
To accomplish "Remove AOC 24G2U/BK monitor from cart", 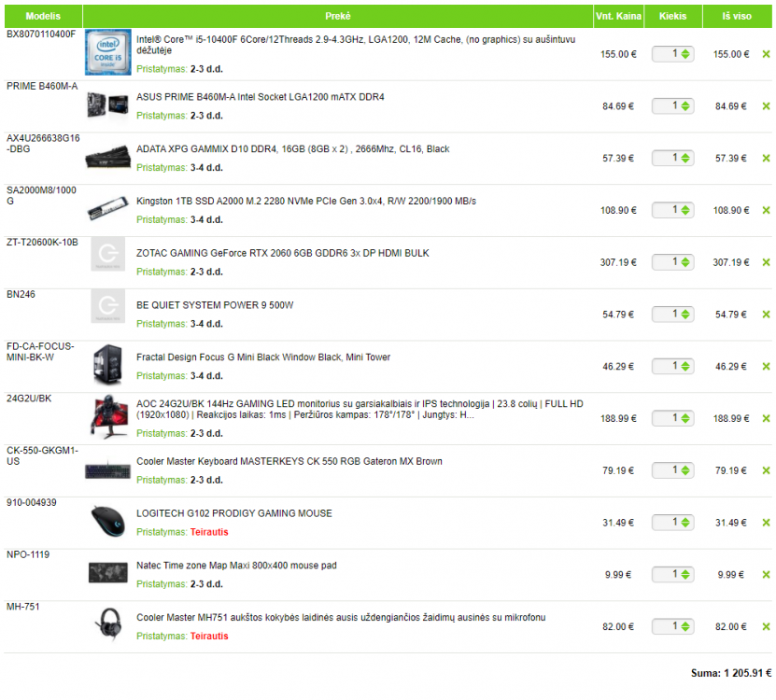I will (x=766, y=418).
